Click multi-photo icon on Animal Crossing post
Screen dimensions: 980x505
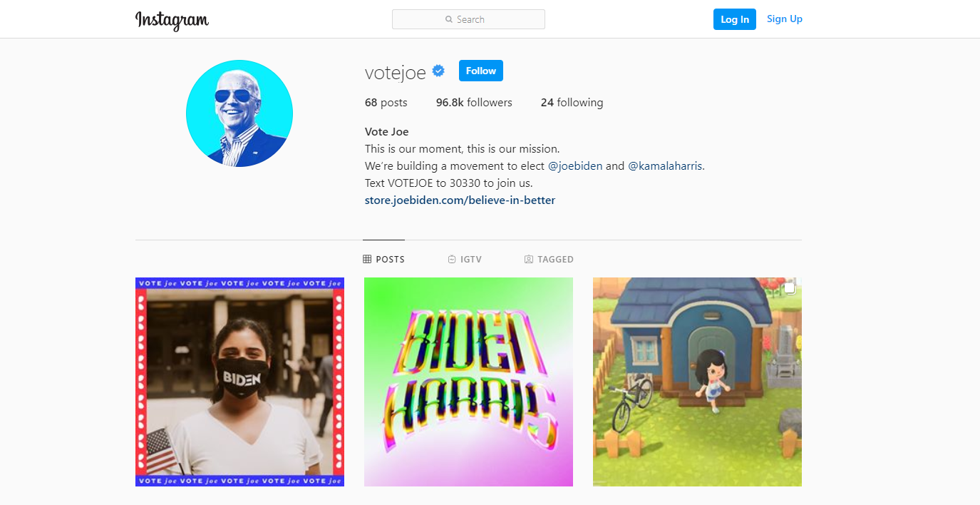790,288
